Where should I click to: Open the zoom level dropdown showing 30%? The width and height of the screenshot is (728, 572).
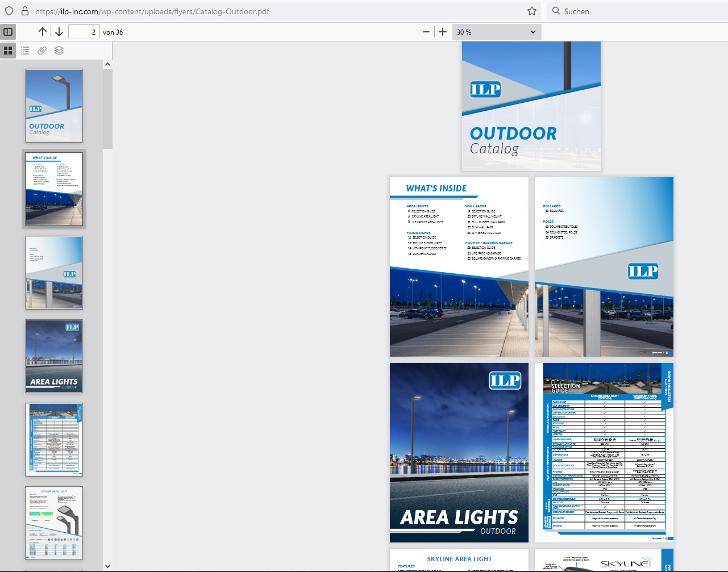point(496,32)
